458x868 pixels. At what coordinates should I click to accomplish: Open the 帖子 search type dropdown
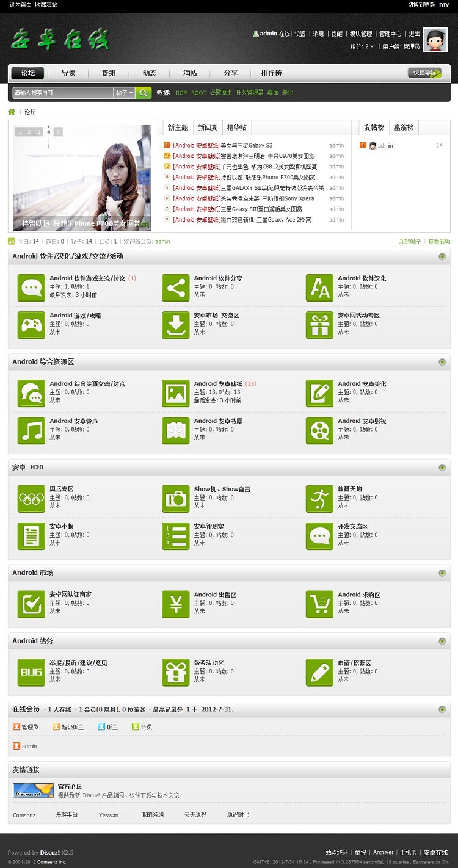point(124,93)
